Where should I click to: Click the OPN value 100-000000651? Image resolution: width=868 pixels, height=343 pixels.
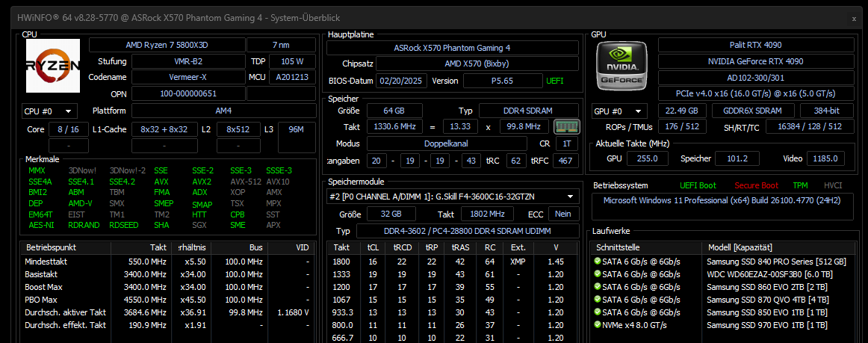coord(188,93)
